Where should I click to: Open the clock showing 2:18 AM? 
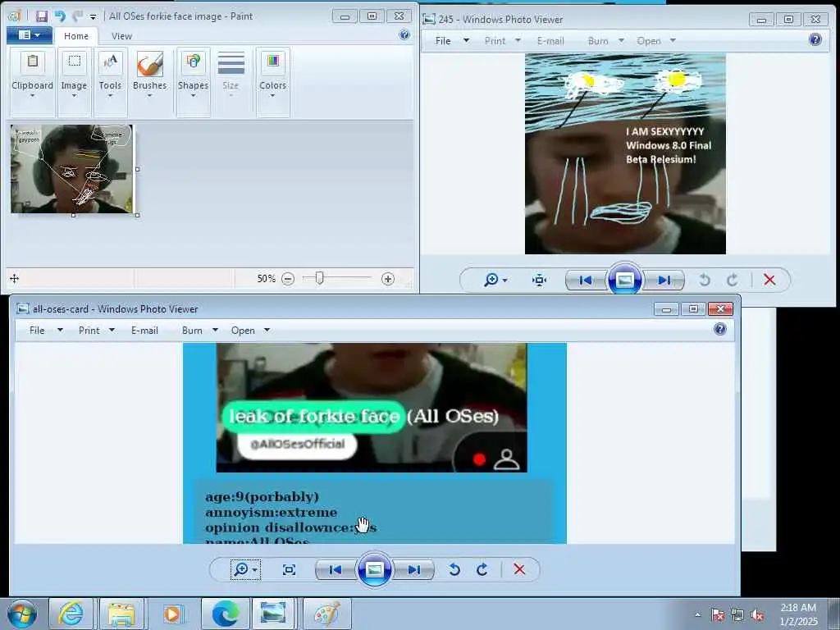click(x=798, y=614)
